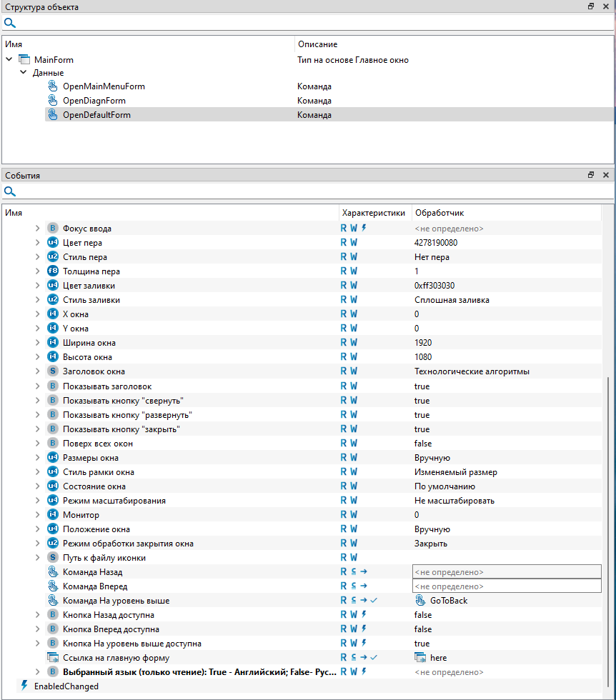616x700 pixels.
Task: Click the MainForm window icon in tree
Action: [24, 60]
